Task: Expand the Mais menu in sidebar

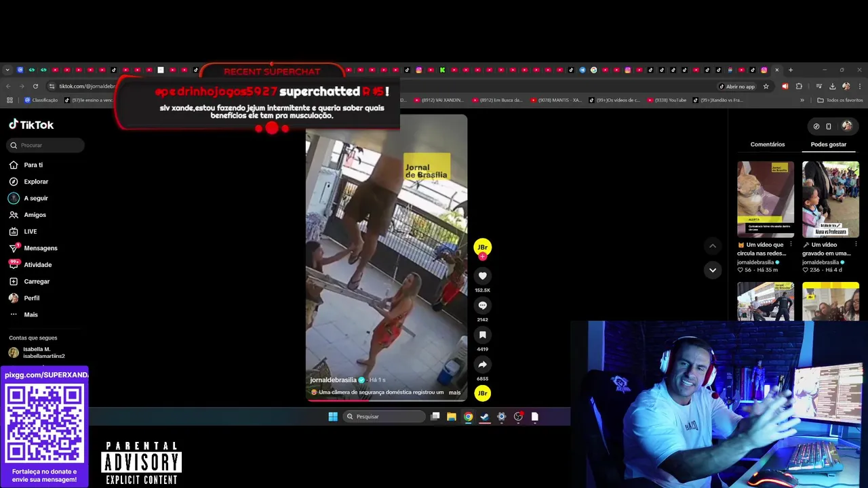Action: (24, 314)
